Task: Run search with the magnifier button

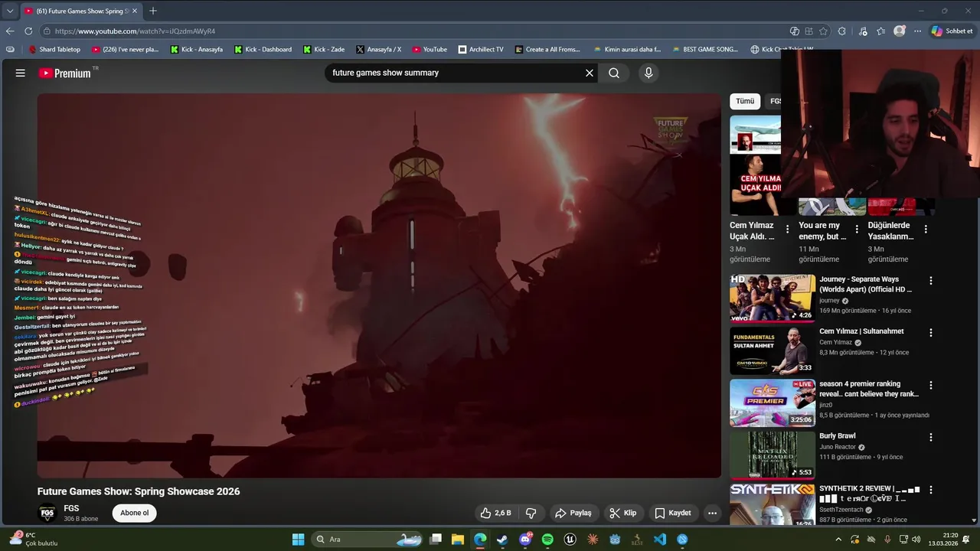Action: pos(614,73)
